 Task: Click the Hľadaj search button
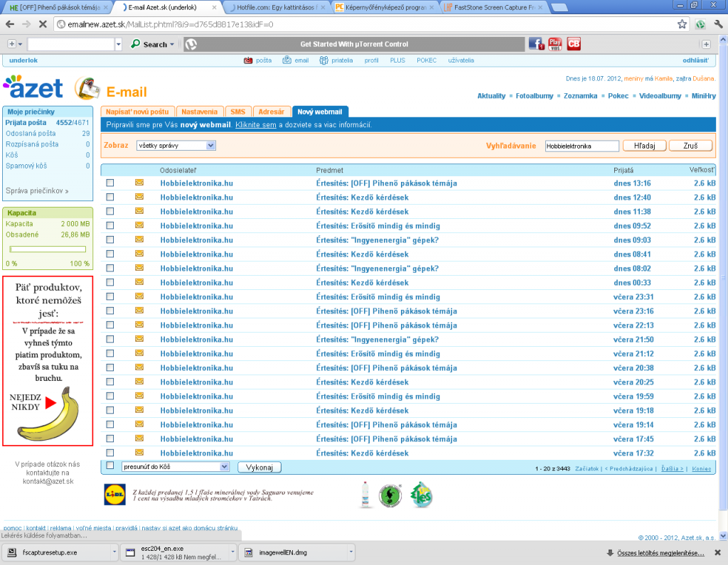(x=644, y=146)
